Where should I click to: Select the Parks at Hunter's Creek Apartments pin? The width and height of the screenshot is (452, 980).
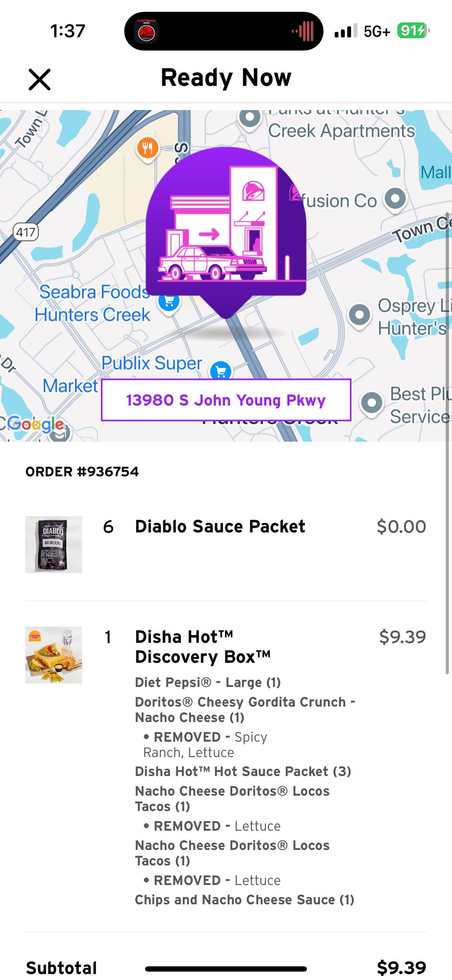[249, 117]
